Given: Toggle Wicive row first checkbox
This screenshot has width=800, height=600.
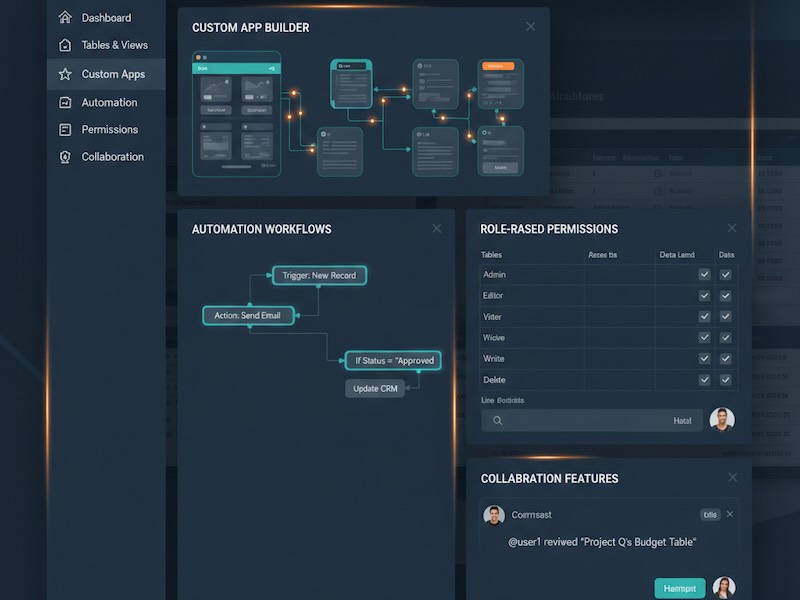Looking at the screenshot, I should [x=705, y=337].
